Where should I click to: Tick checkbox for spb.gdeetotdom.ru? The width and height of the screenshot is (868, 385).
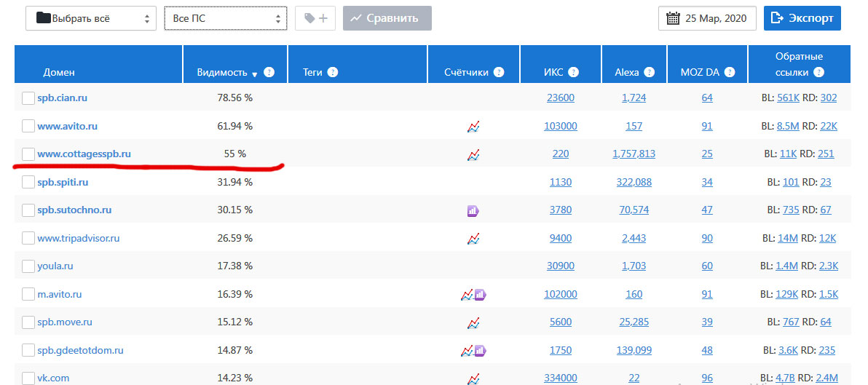pos(28,350)
